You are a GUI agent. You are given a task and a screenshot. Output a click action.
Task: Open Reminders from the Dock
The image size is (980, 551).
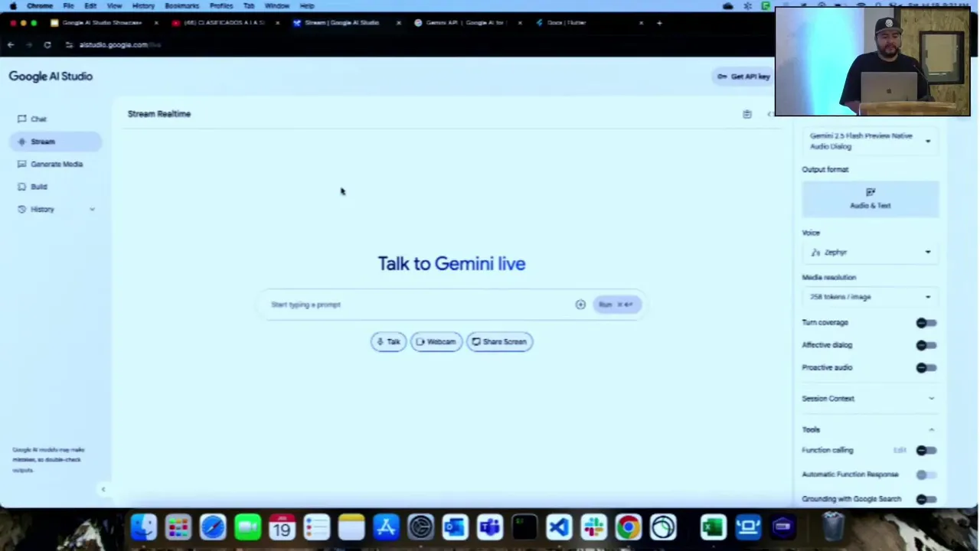click(316, 527)
